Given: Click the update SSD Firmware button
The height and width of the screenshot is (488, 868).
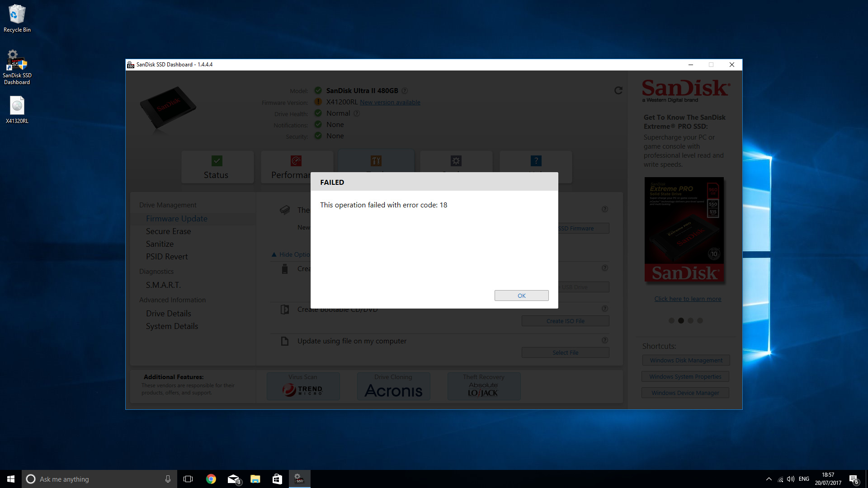Looking at the screenshot, I should point(583,228).
